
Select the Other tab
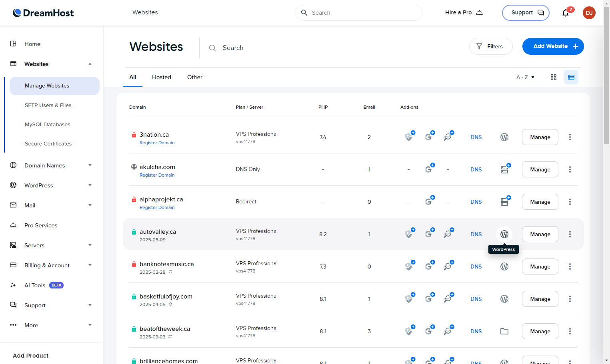click(195, 77)
